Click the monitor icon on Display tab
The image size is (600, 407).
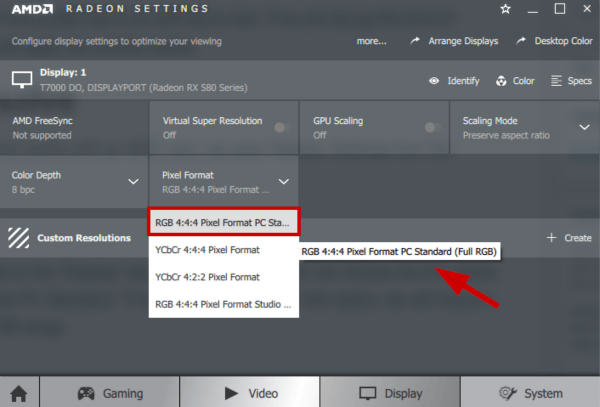pyautogui.click(x=368, y=394)
